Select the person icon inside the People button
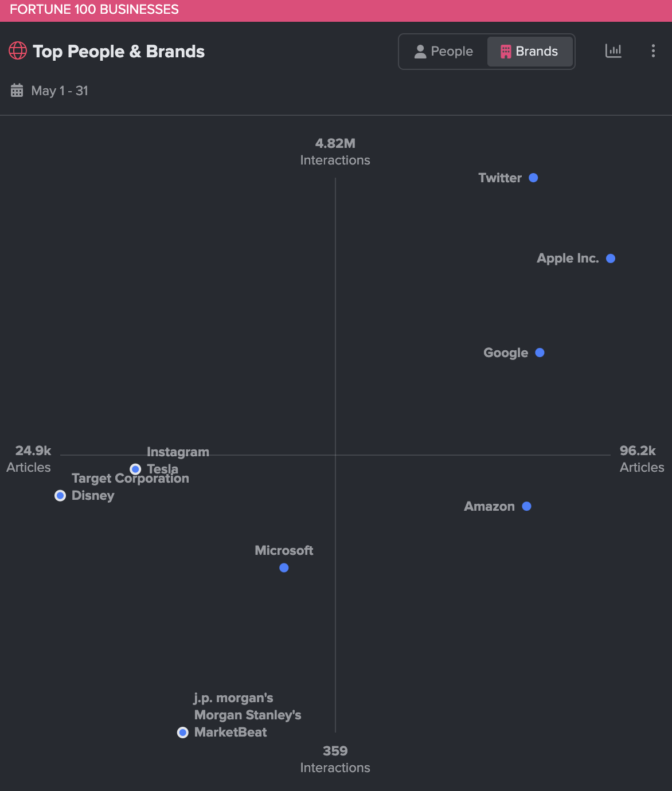Image resolution: width=672 pixels, height=791 pixels. [420, 51]
